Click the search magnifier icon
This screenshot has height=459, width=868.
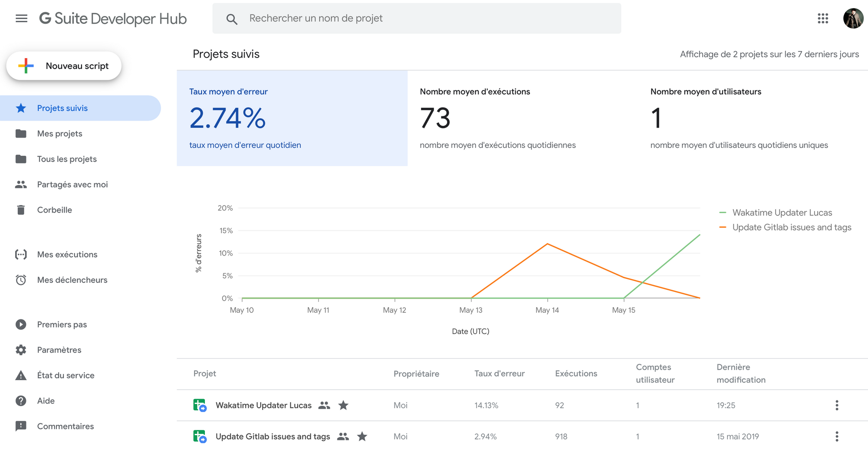tap(232, 19)
